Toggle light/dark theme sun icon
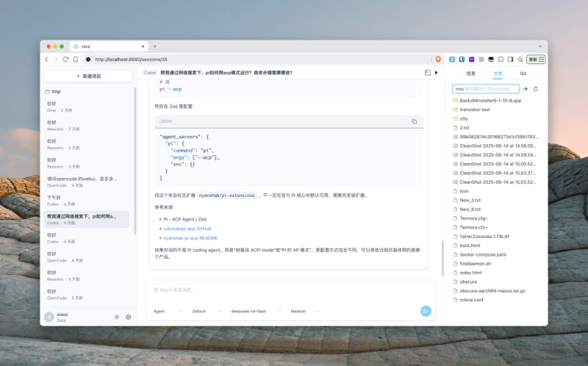This screenshot has height=366, width=588. click(117, 317)
